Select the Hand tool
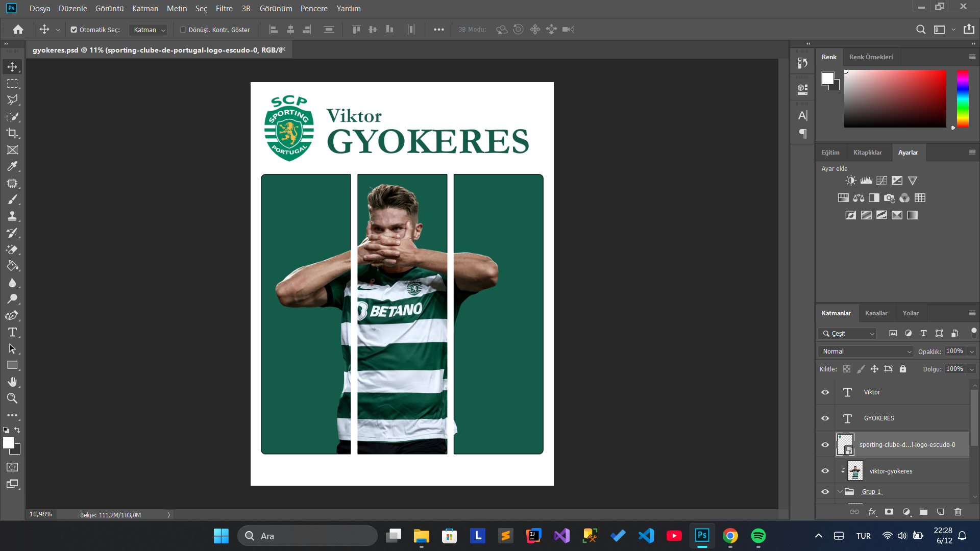Image resolution: width=980 pixels, height=551 pixels. point(12,382)
